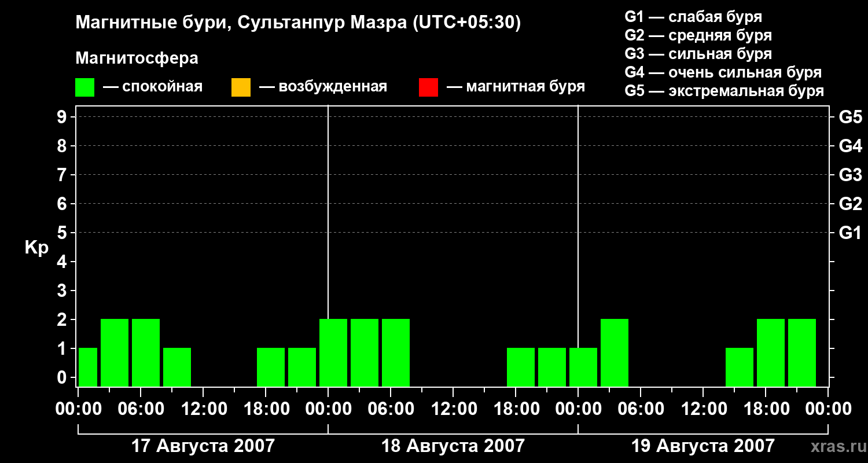Screen dimensions: 868x463
Task: Click the Kp axis value 8
Action: point(63,146)
